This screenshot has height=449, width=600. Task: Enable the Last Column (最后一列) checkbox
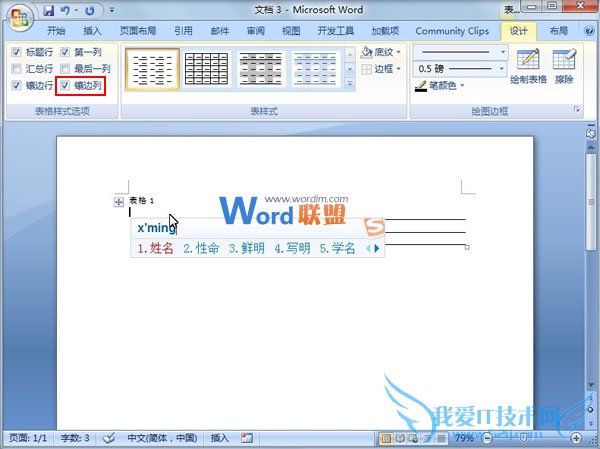tap(65, 69)
